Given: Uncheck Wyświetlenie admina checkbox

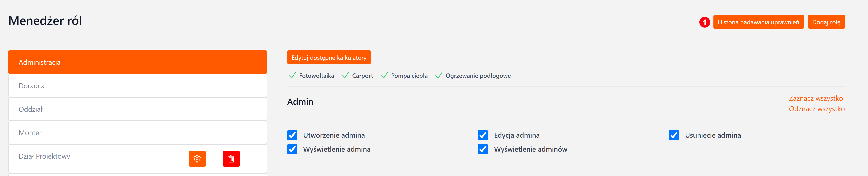Looking at the screenshot, I should (x=292, y=149).
